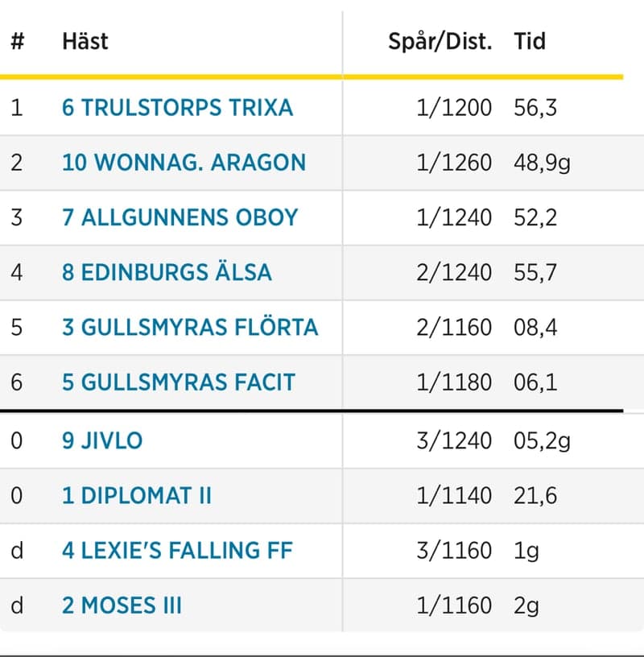Click the Häst column header

85,41
